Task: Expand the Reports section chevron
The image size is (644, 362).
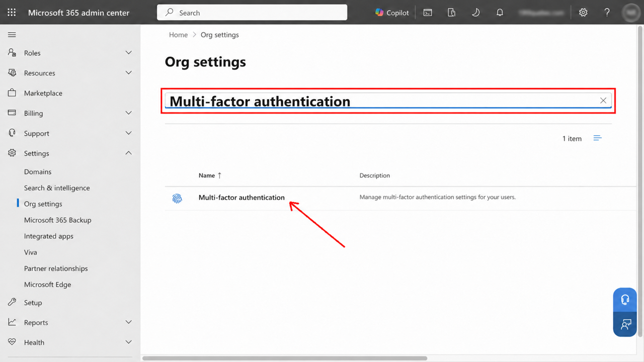Action: click(128, 322)
